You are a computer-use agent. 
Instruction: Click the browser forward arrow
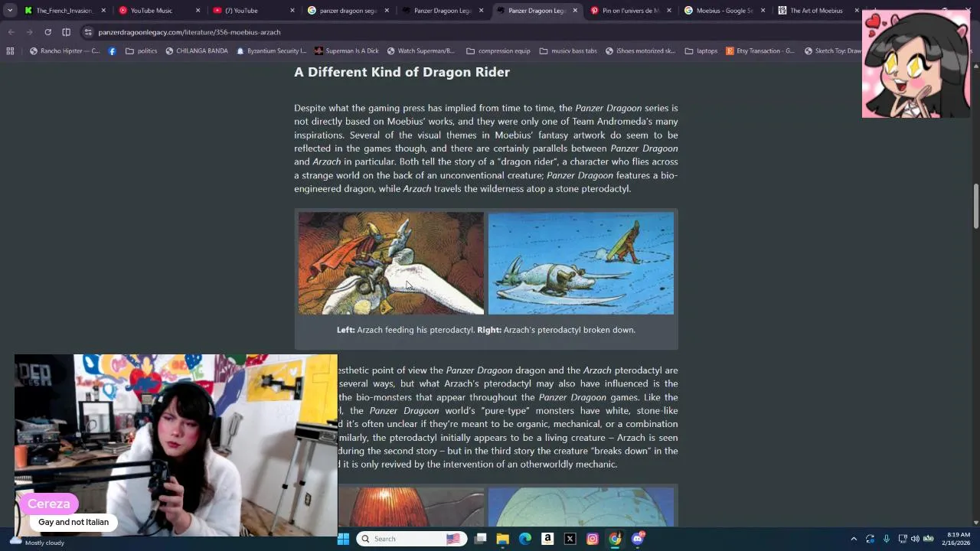(x=29, y=32)
